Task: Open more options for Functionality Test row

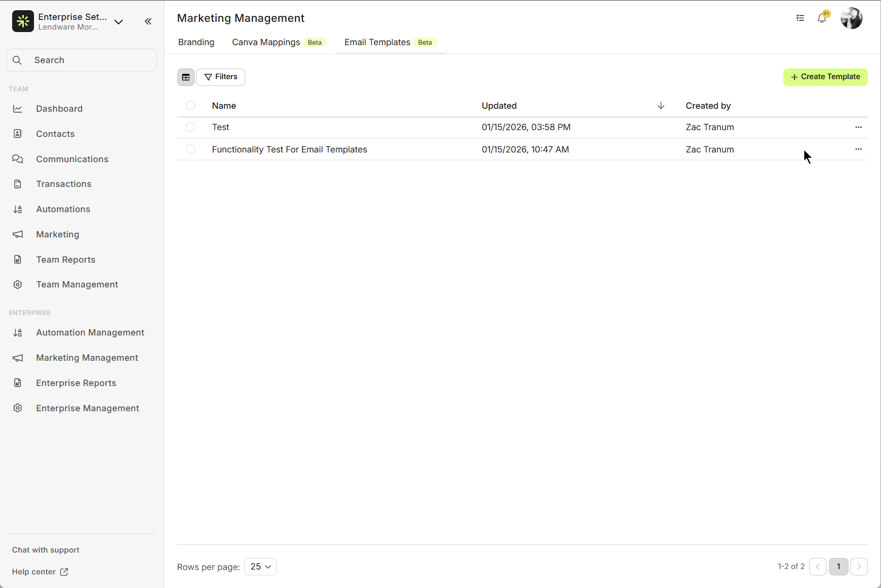Action: (858, 150)
